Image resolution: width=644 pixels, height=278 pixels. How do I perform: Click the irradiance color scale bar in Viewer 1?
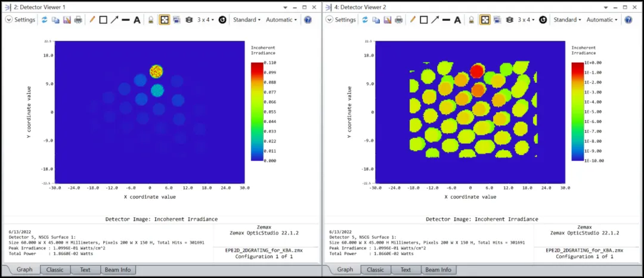tap(256, 112)
